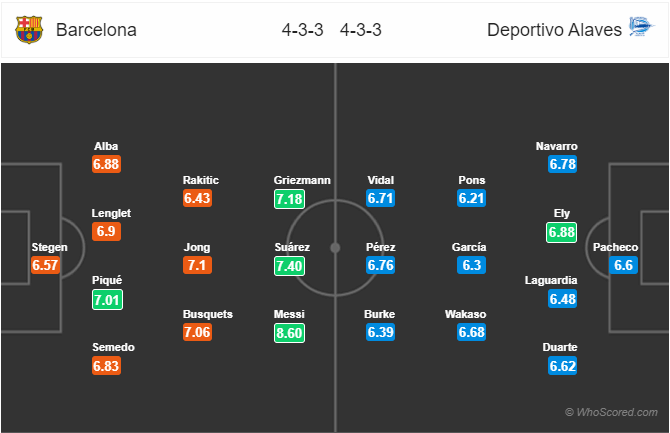Open the Barcelona team name
This screenshot has width=670, height=433.
96,30
